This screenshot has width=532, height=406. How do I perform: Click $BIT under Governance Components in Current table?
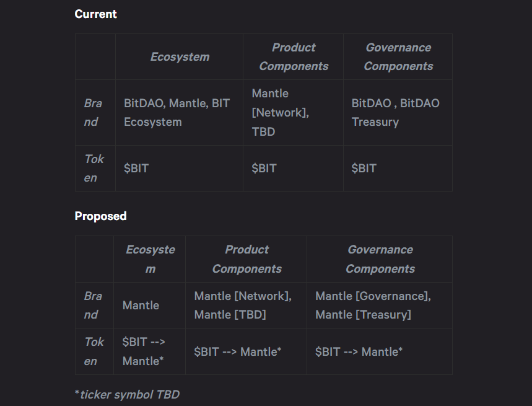[364, 168]
